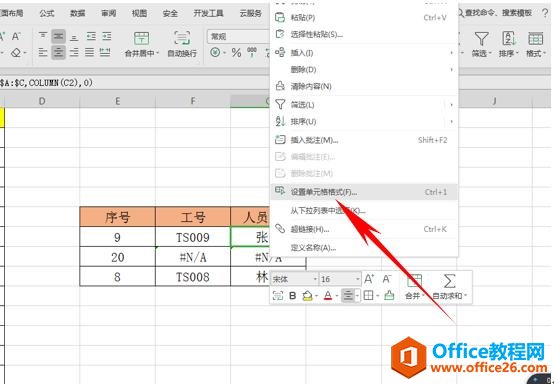Click distributed alignment icon in ribbon
This screenshot has height=385, width=554.
(x=105, y=53)
